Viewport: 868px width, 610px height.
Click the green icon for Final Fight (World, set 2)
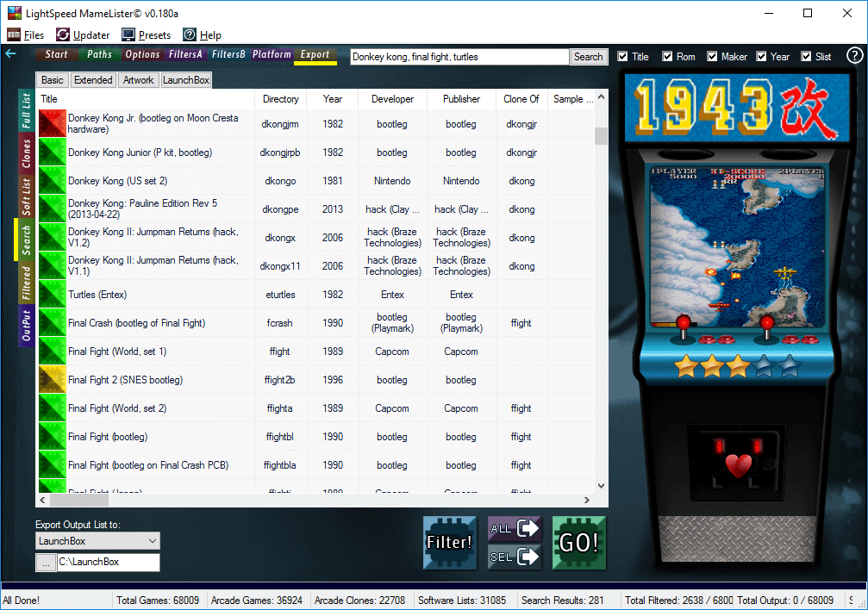tap(53, 408)
